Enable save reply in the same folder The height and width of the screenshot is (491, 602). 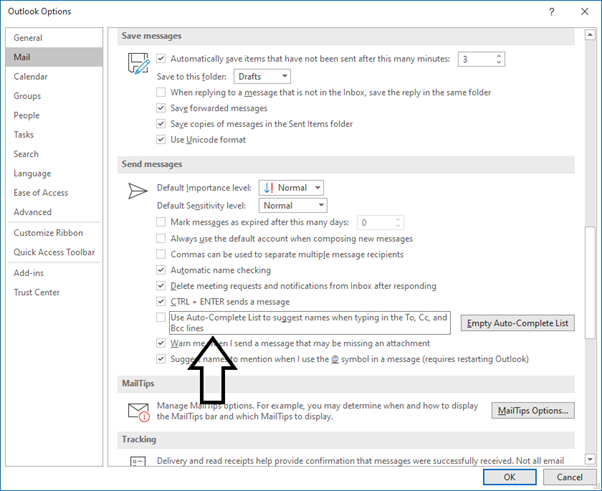(x=161, y=92)
